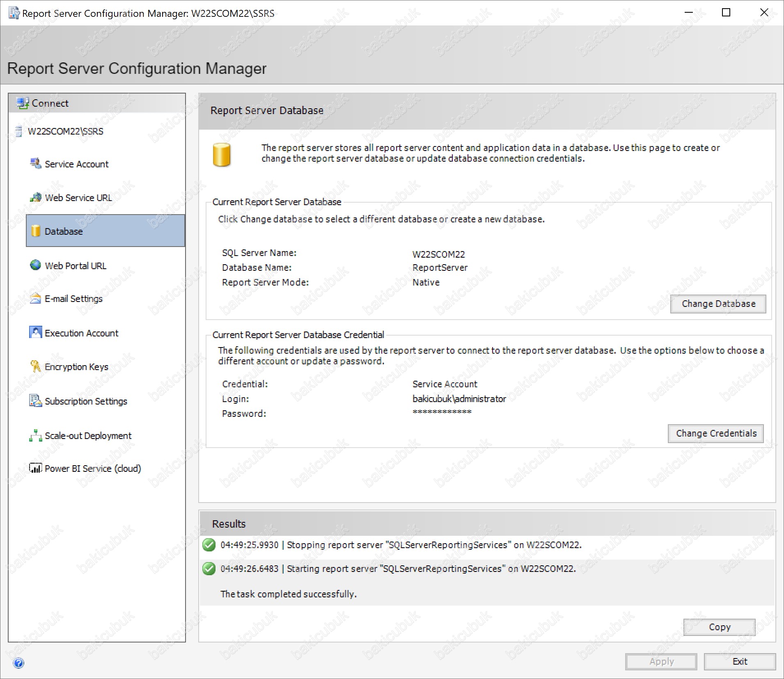Select the W22SCOM22\SSRS server node
Screen dimensions: 784x679
click(x=66, y=131)
